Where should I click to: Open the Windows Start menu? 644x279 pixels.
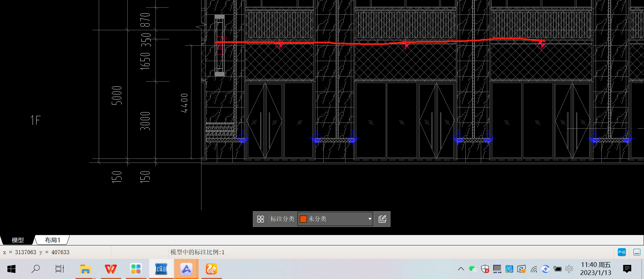(x=11, y=269)
